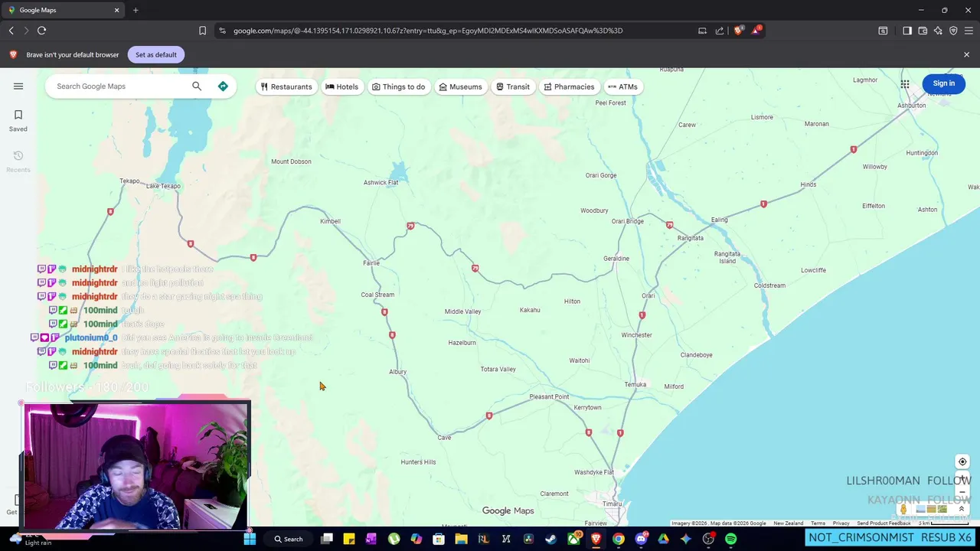Open the Saved places panel
Viewport: 980px width, 551px height.
(x=18, y=121)
